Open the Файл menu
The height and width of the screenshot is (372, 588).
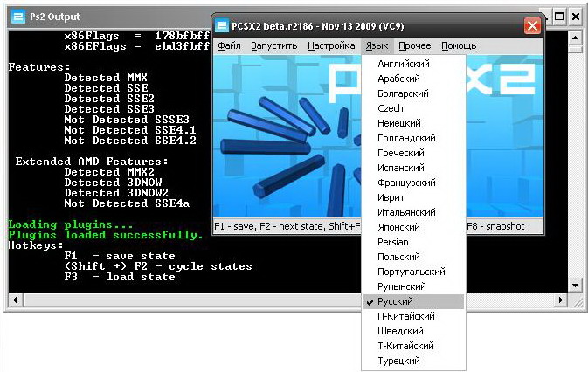click(229, 45)
